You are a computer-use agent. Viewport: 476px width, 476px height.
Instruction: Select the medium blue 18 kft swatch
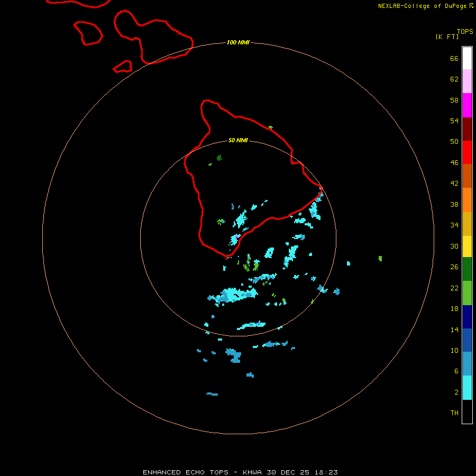tap(467, 340)
